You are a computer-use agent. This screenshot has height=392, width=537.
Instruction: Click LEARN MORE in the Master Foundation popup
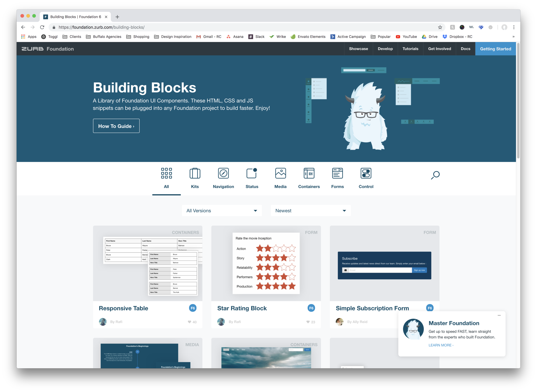pos(441,345)
